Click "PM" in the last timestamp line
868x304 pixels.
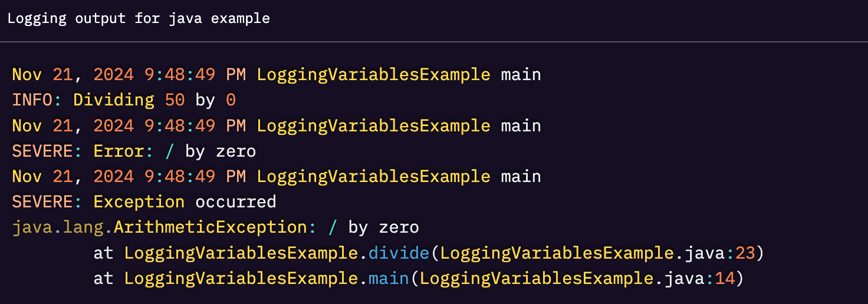pyautogui.click(x=236, y=177)
